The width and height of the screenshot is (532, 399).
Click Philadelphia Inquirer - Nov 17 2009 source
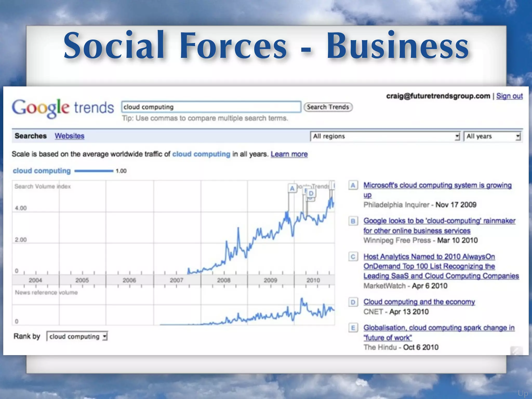pos(420,205)
